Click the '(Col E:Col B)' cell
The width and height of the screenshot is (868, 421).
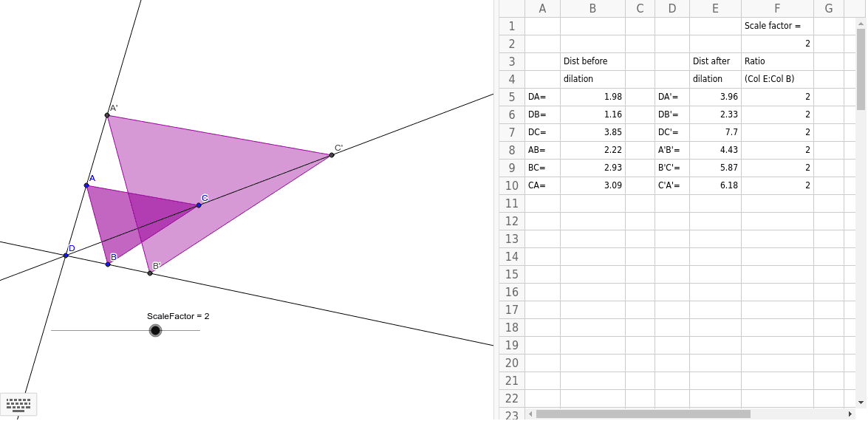777,79
